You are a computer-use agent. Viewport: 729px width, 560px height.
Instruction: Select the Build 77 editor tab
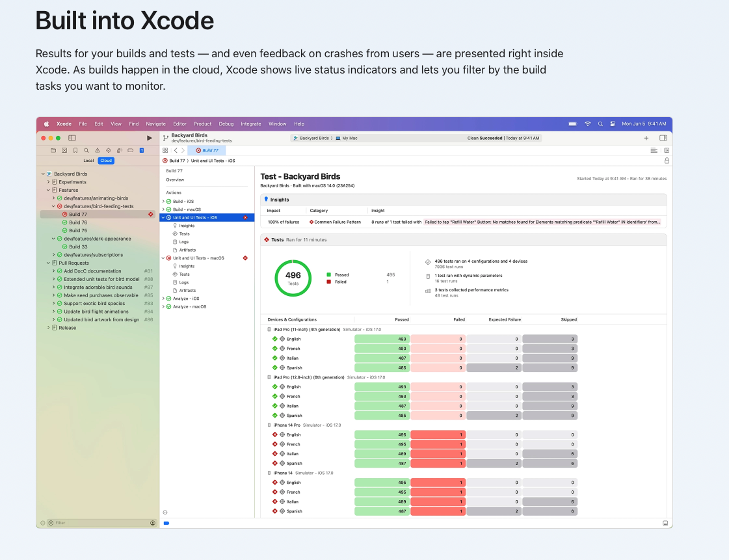click(206, 150)
